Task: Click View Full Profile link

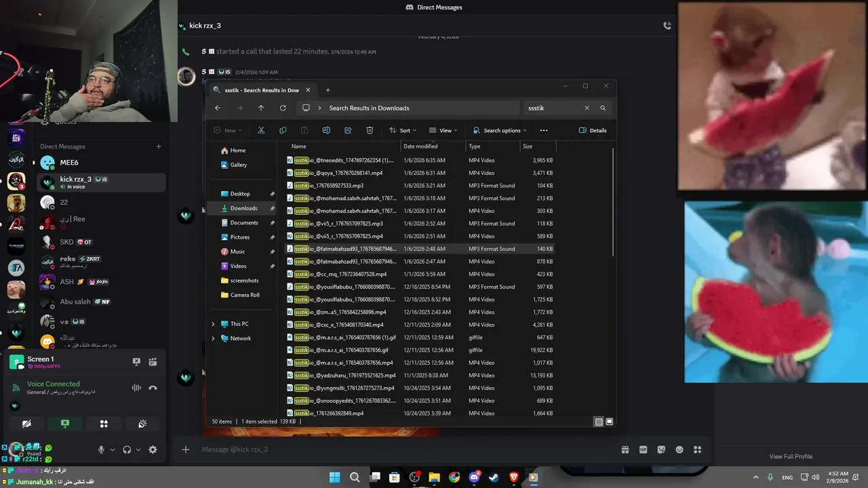Action: [x=791, y=456]
